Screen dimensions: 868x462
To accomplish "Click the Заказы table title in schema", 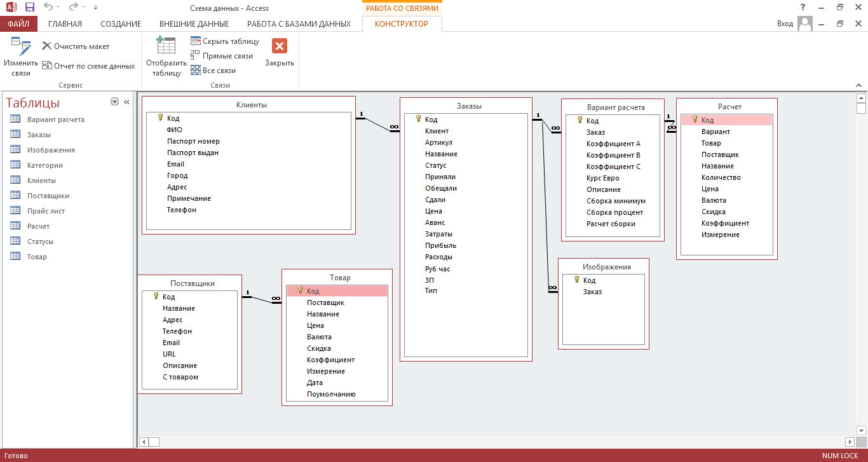I will click(x=469, y=106).
